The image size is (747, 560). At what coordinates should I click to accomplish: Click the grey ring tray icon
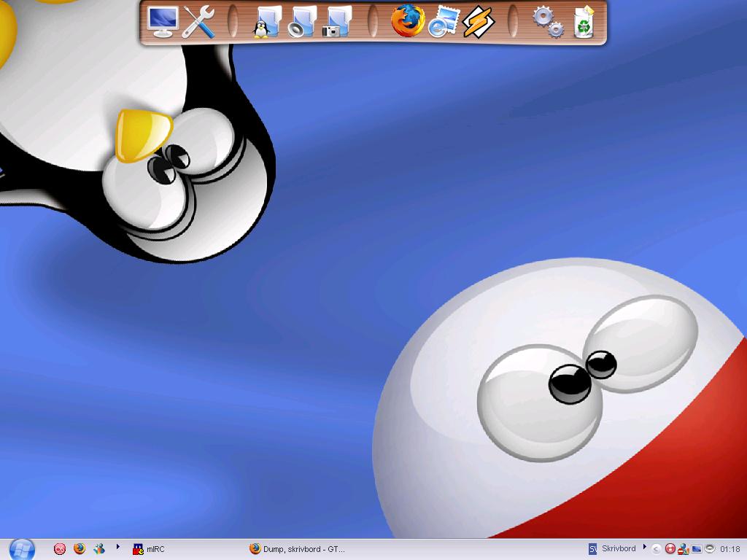pos(710,548)
